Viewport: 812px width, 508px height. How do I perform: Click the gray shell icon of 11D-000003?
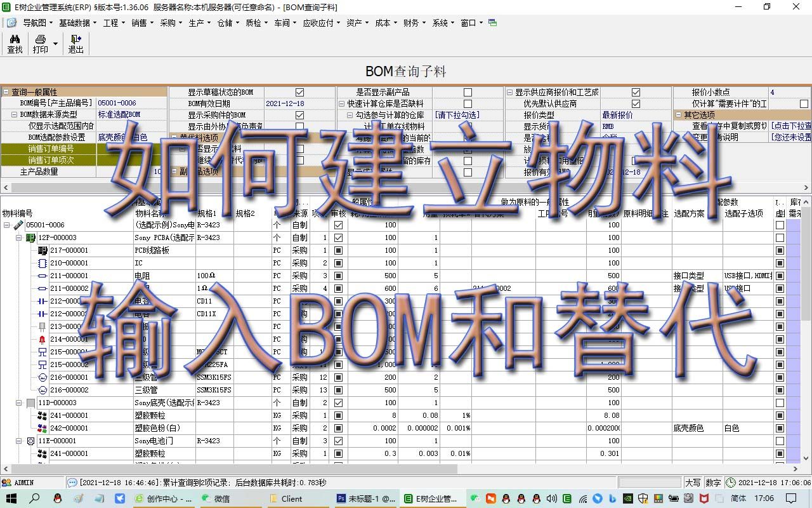click(30, 403)
